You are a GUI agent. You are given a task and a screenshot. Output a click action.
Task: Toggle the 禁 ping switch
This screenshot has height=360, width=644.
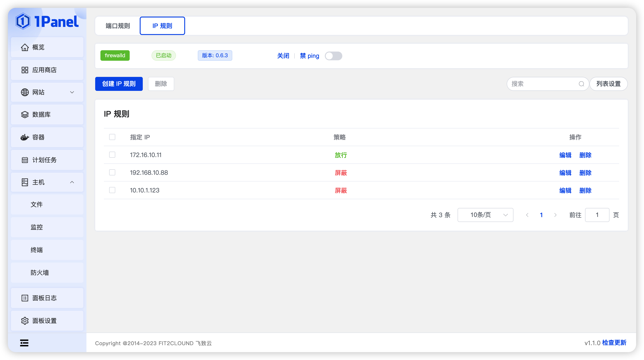pyautogui.click(x=333, y=56)
